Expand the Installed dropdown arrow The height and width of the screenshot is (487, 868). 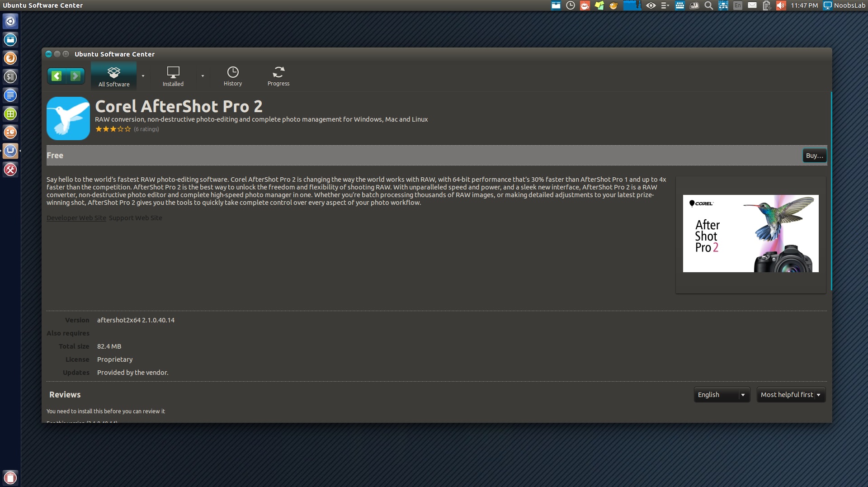pyautogui.click(x=203, y=76)
